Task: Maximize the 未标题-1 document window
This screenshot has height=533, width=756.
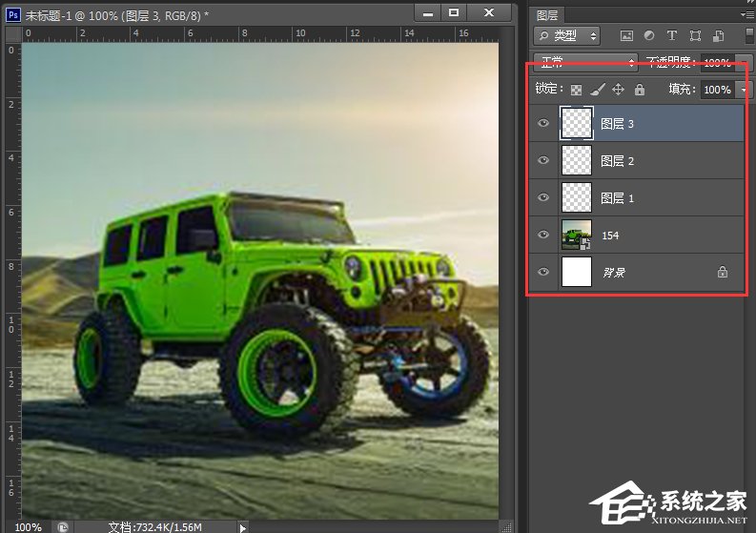Action: pyautogui.click(x=454, y=13)
